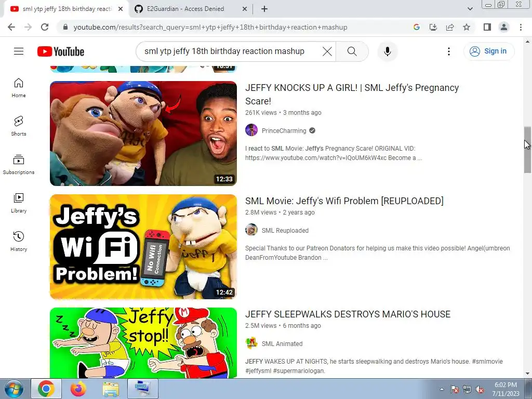Open JEFFY KNOCKS UP A GIRL video title
The width and height of the screenshot is (532, 399).
pyautogui.click(x=352, y=95)
